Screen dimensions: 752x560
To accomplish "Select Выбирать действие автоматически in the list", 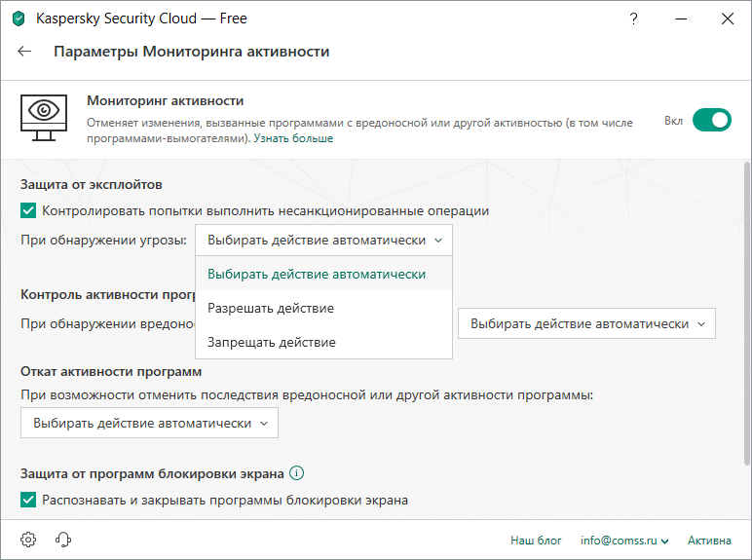I will click(323, 274).
